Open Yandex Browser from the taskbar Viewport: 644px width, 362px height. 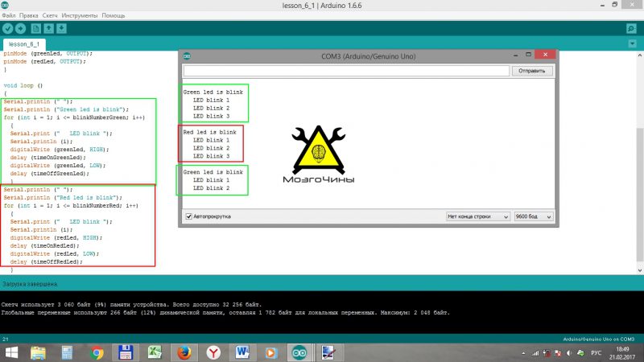coord(213,352)
